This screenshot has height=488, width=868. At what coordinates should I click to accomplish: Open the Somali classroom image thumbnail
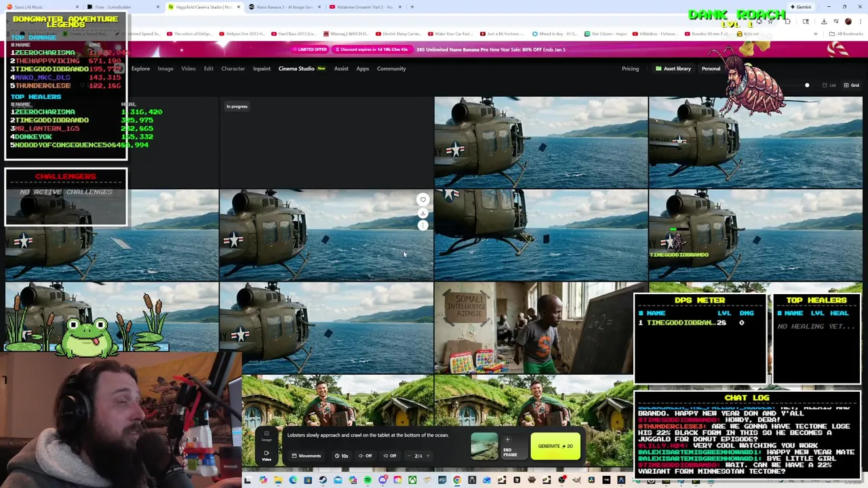tap(540, 328)
